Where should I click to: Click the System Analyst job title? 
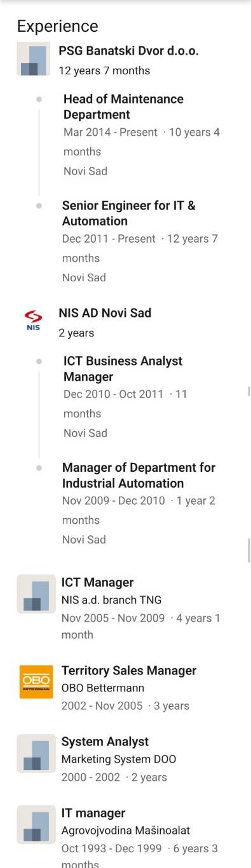click(105, 742)
